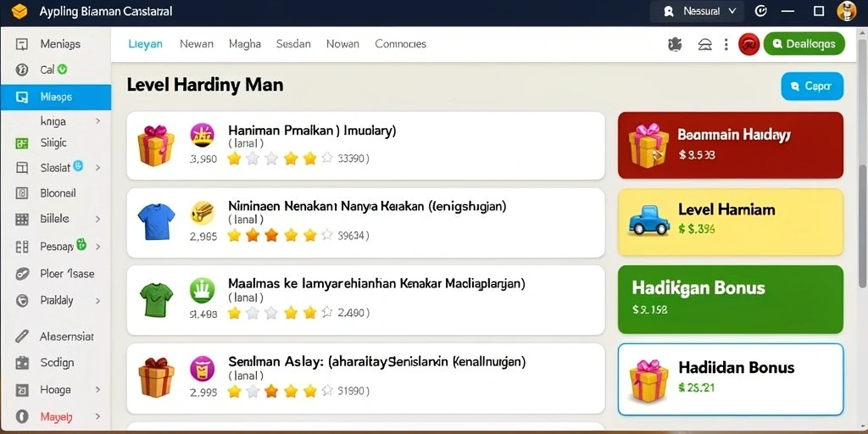Open the user avatar in title bar
868x434 pixels.
[847, 11]
